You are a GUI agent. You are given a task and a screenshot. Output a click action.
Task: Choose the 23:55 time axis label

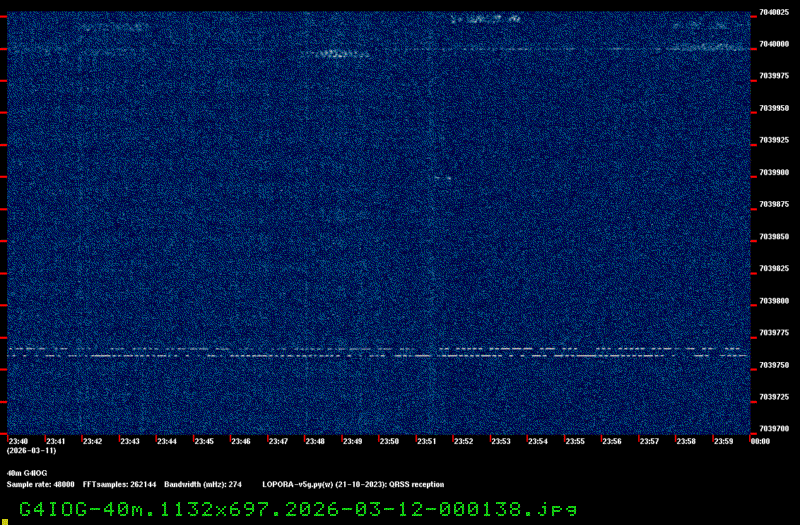click(575, 441)
